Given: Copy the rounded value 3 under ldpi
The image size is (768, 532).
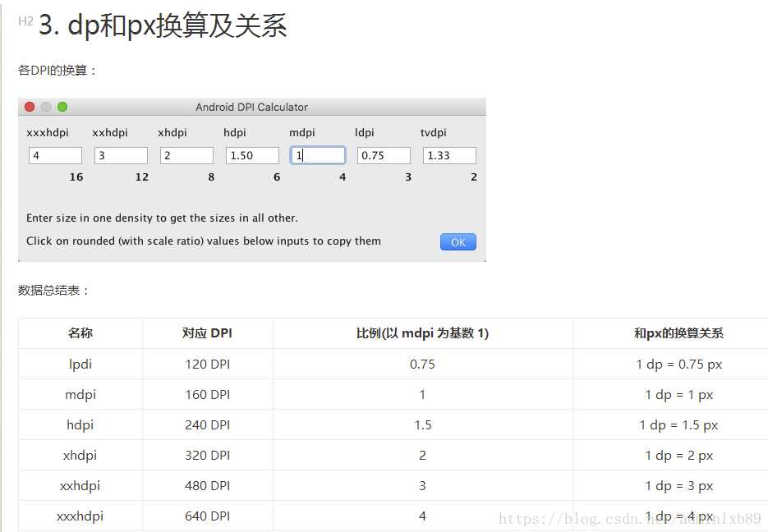Looking at the screenshot, I should tap(408, 177).
